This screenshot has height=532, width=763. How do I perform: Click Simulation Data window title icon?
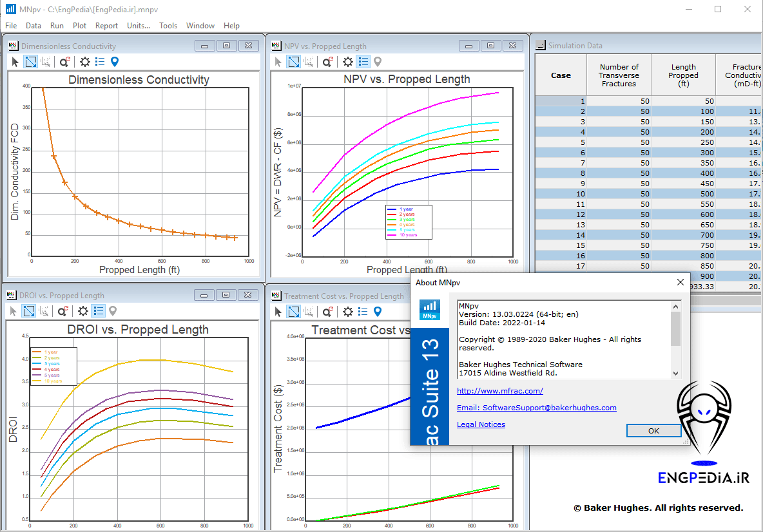click(x=540, y=45)
